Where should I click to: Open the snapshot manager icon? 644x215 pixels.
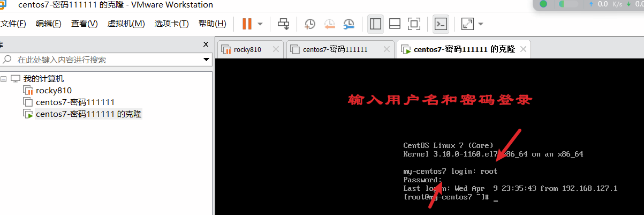tap(348, 24)
